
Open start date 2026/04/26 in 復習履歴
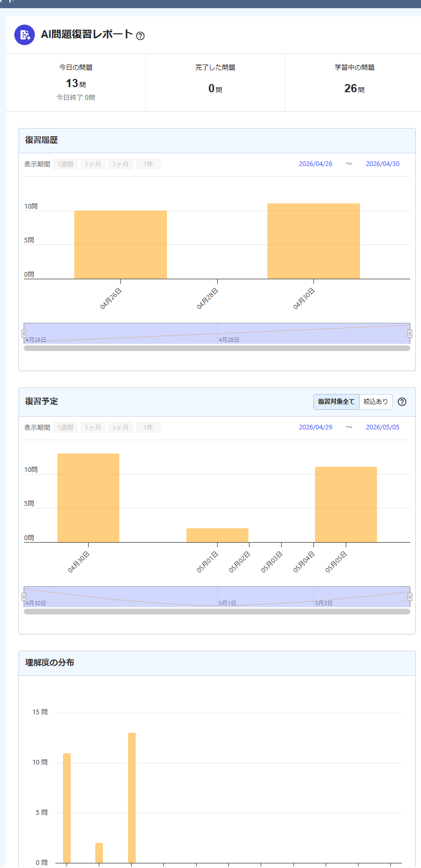pos(315,164)
